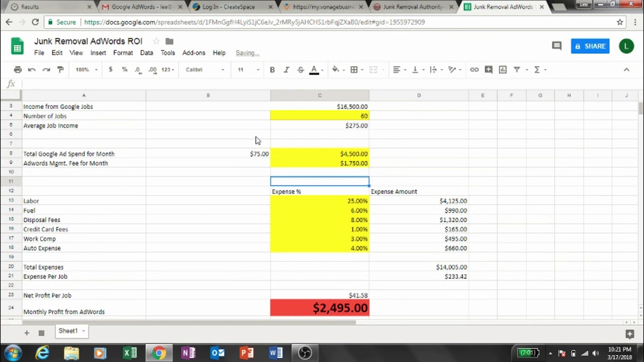Add a new sheet with plus button
Screen dimensions: 644x362
tap(27, 333)
